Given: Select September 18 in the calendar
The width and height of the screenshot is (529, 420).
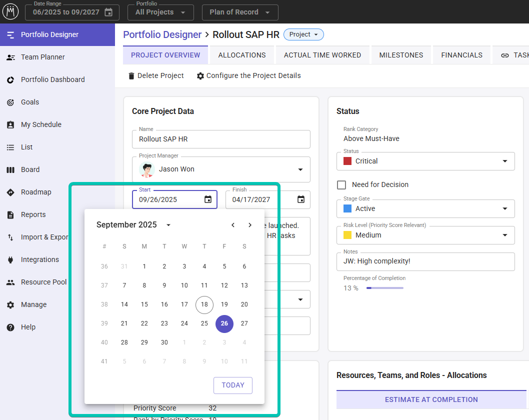Looking at the screenshot, I should [x=204, y=304].
